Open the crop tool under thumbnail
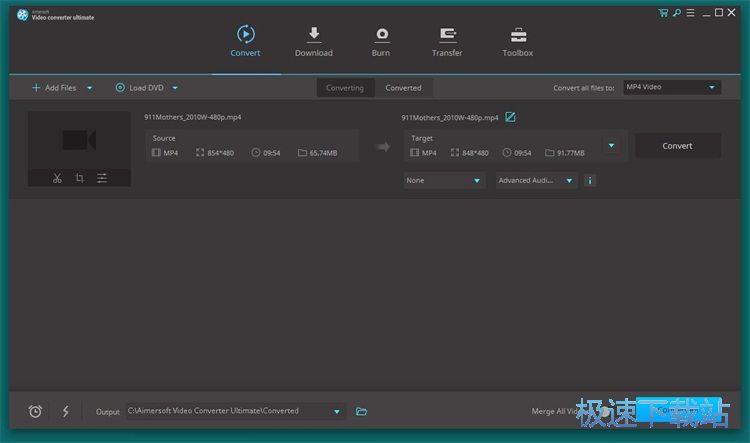 pyautogui.click(x=79, y=178)
